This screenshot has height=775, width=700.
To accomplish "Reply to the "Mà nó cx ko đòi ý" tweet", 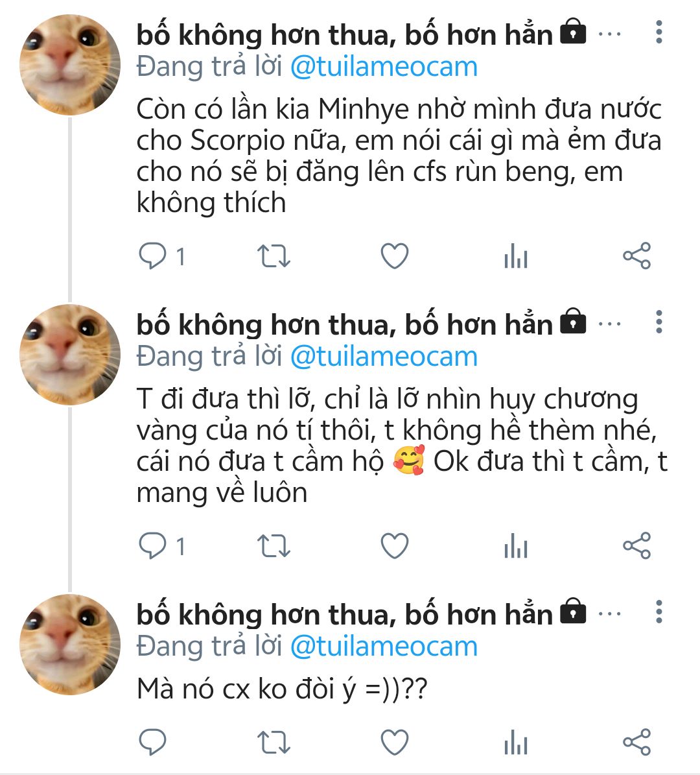I will (153, 742).
